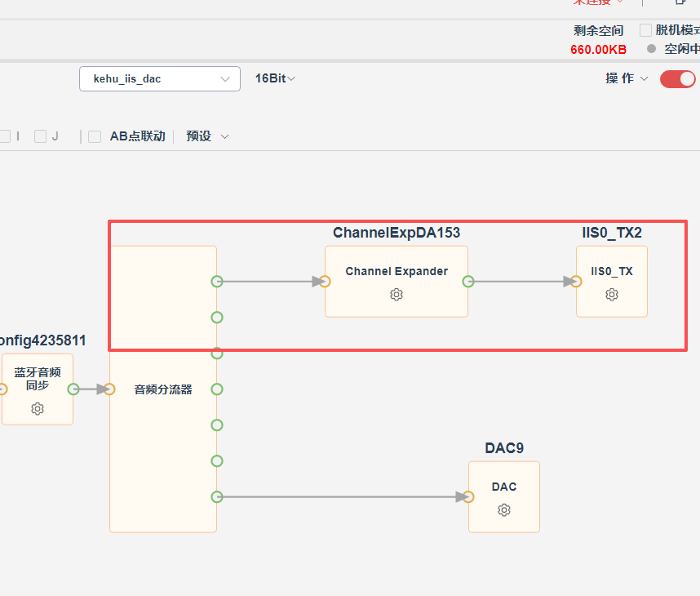Click the IIS0_TX2 node title
This screenshot has height=596, width=700.
(612, 233)
